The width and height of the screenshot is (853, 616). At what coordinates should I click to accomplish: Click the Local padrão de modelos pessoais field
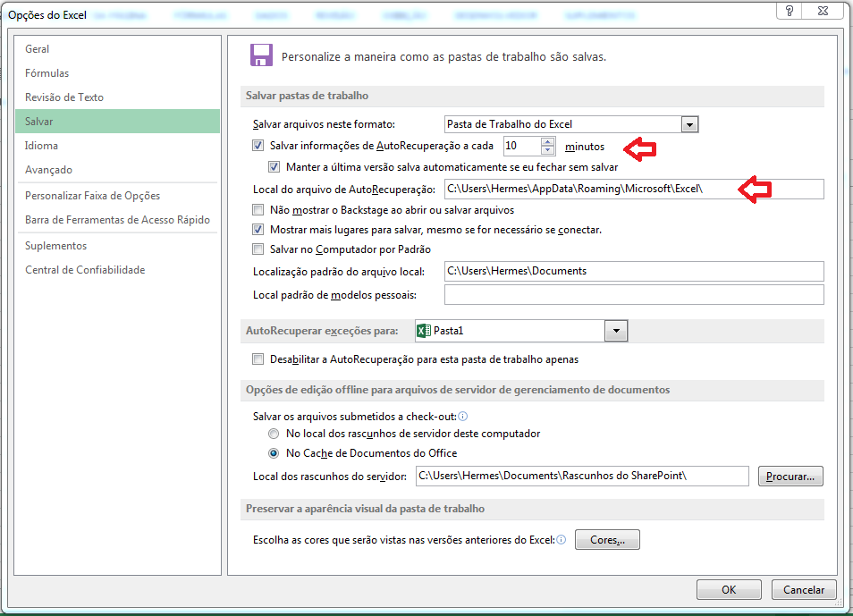[x=633, y=295]
